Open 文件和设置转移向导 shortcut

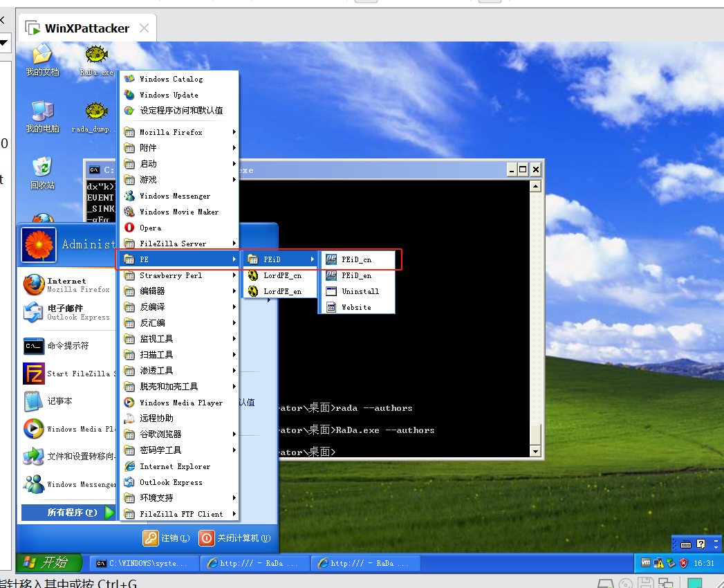pos(68,457)
